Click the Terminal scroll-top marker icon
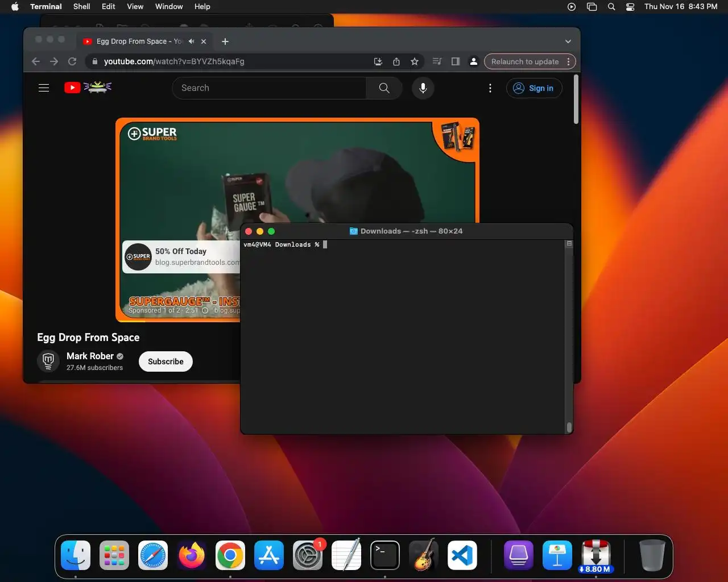The width and height of the screenshot is (728, 582). point(569,244)
